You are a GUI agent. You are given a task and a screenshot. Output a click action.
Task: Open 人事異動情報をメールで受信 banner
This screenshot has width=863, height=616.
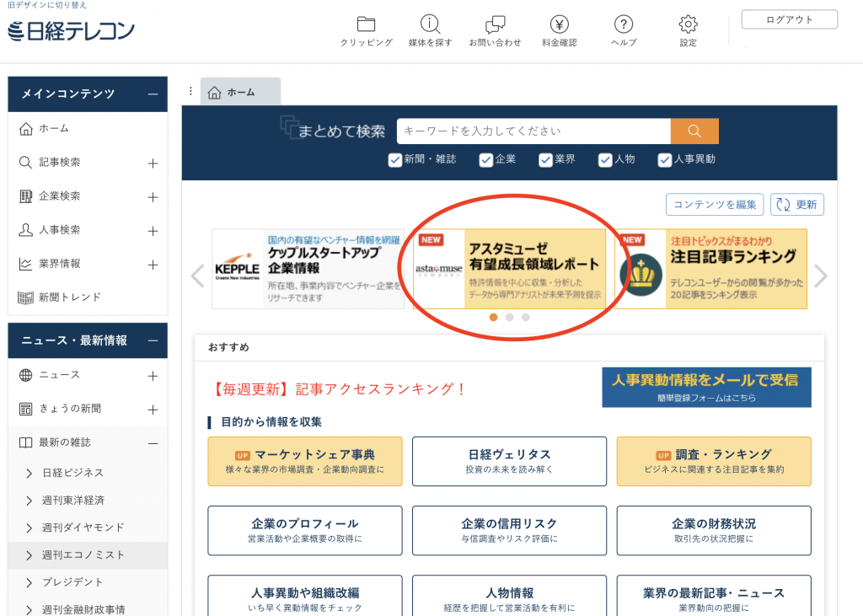click(706, 388)
